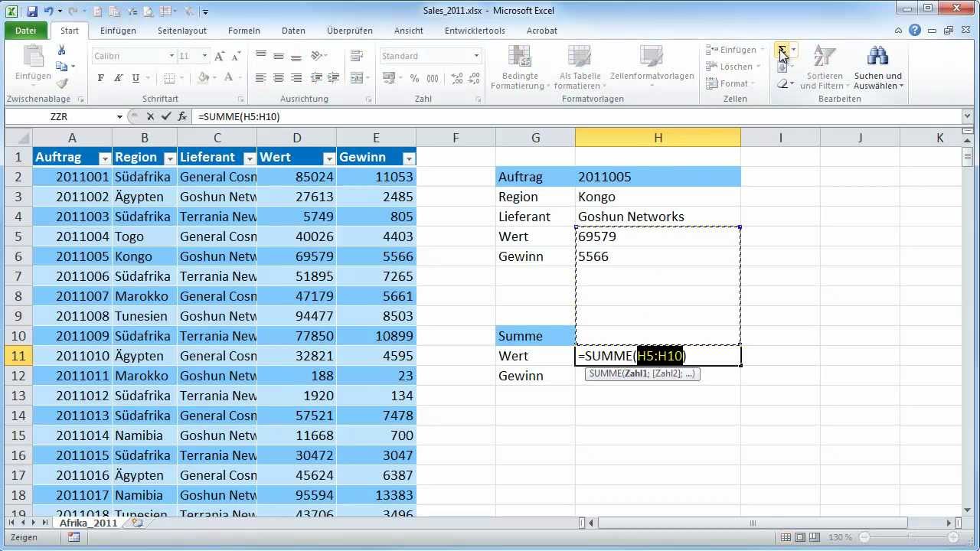Save the workbook from the quick access toolbar

(32, 11)
